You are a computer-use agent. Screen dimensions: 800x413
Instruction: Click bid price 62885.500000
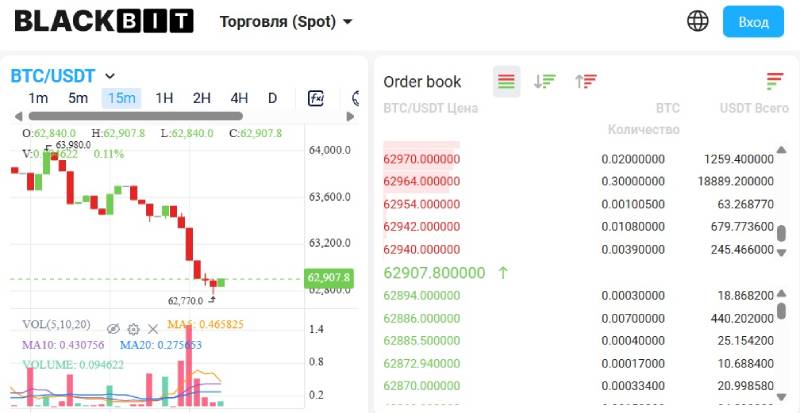click(421, 341)
